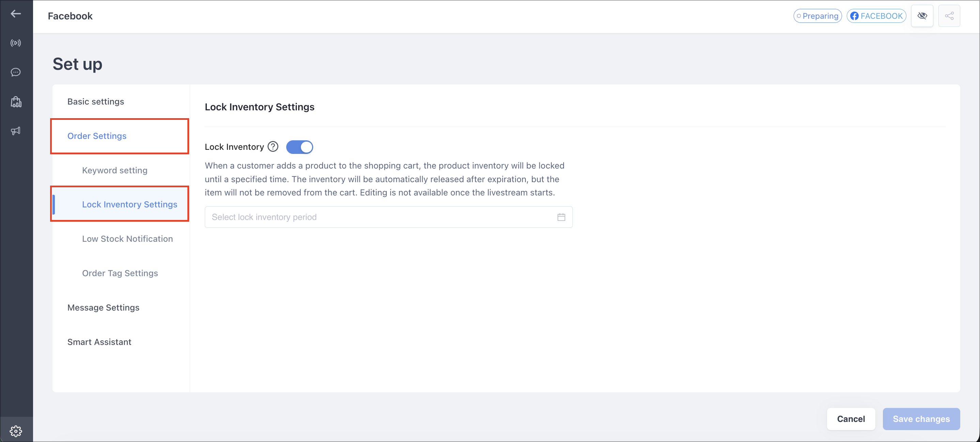Viewport: 980px width, 442px height.
Task: Open Low Stock Notification settings
Action: 127,239
